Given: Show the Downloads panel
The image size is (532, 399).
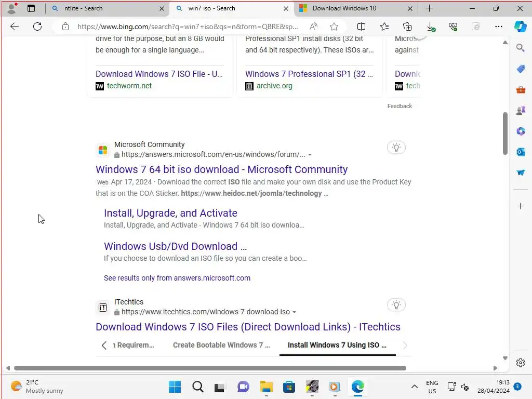Looking at the screenshot, I should (431, 27).
